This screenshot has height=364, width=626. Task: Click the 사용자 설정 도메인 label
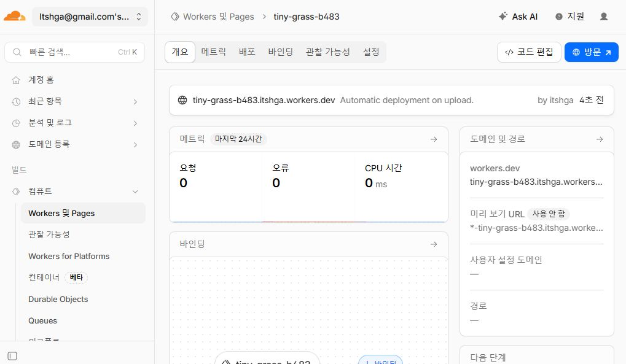(506, 260)
